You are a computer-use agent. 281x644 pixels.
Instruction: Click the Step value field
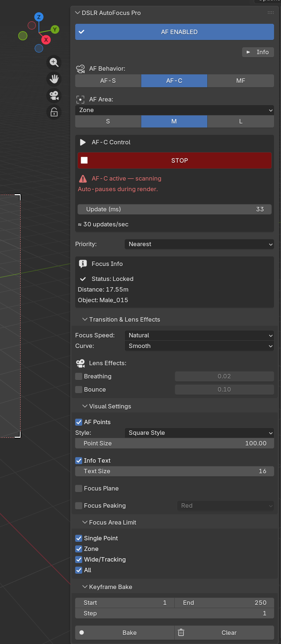tap(175, 613)
